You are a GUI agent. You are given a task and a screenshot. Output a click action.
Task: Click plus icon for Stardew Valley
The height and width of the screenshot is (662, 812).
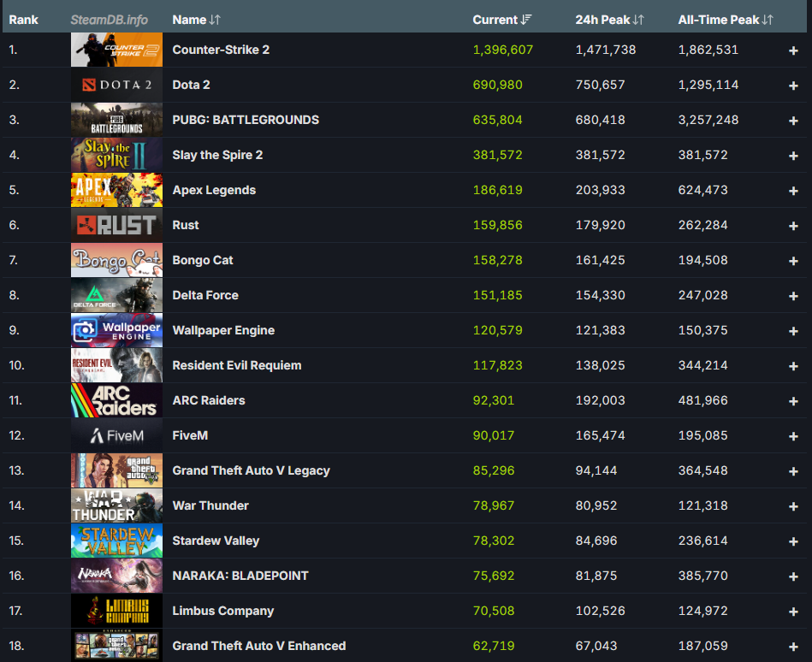click(793, 541)
